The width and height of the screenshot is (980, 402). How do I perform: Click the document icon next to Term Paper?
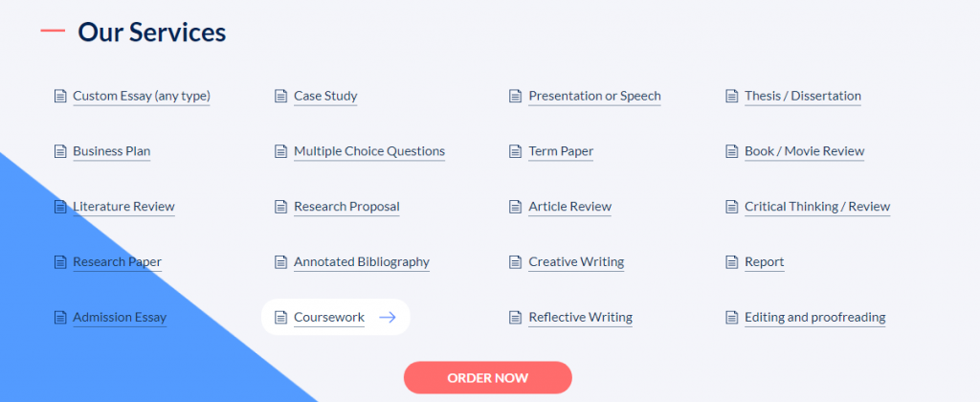515,151
